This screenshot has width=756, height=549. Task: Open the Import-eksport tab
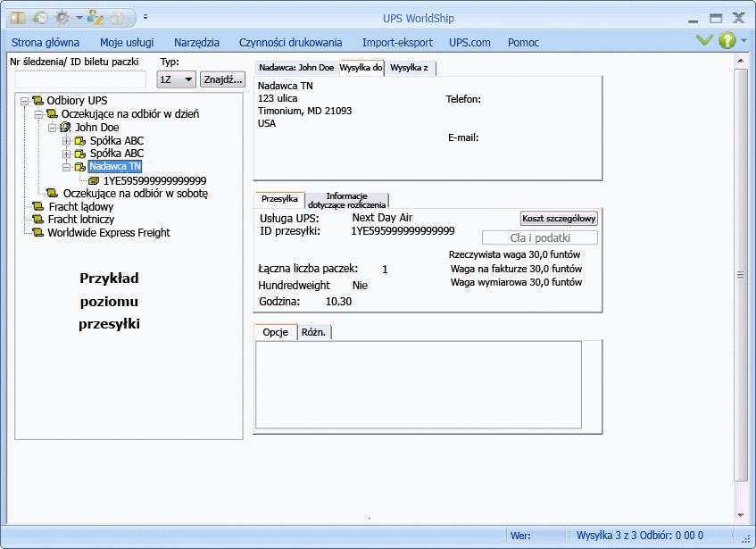[397, 43]
